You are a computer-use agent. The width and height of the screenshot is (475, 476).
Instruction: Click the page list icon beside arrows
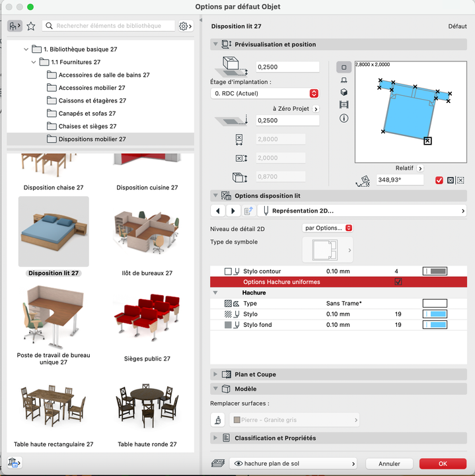(249, 211)
